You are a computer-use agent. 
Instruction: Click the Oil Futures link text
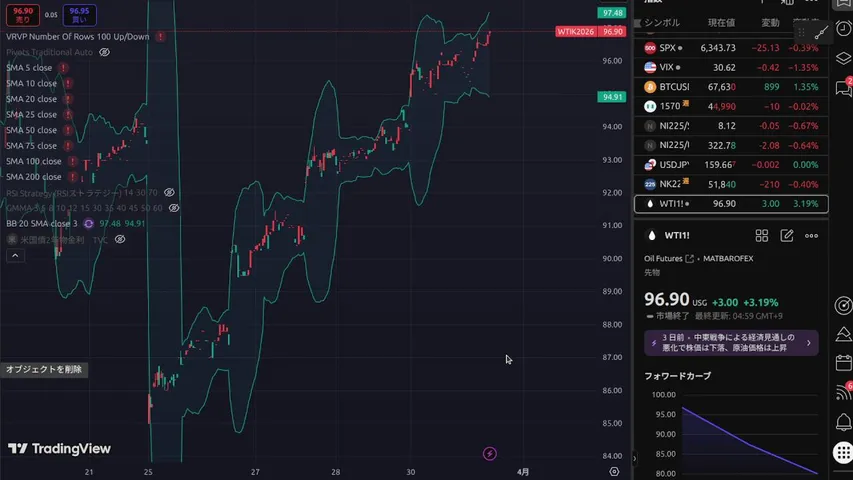pyautogui.click(x=663, y=259)
